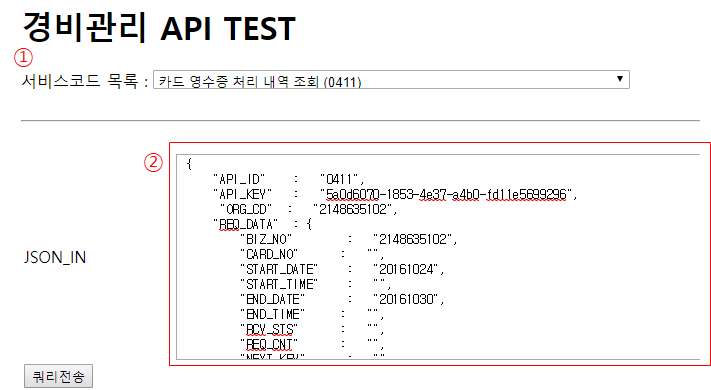Image resolution: width=711 pixels, height=390 pixels.
Task: Click the "BIZ_NO" key text
Action: tap(266, 239)
